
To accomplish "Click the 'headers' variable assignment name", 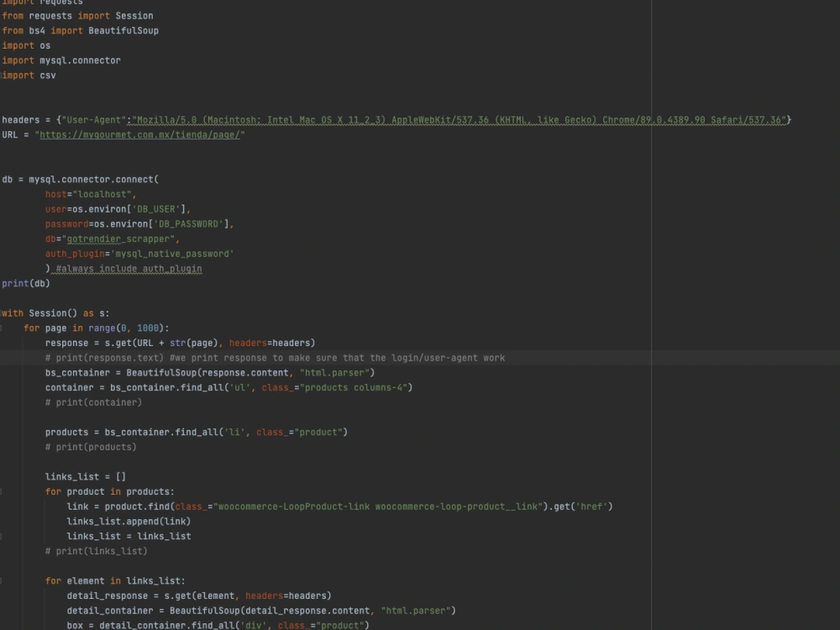I will [x=21, y=120].
